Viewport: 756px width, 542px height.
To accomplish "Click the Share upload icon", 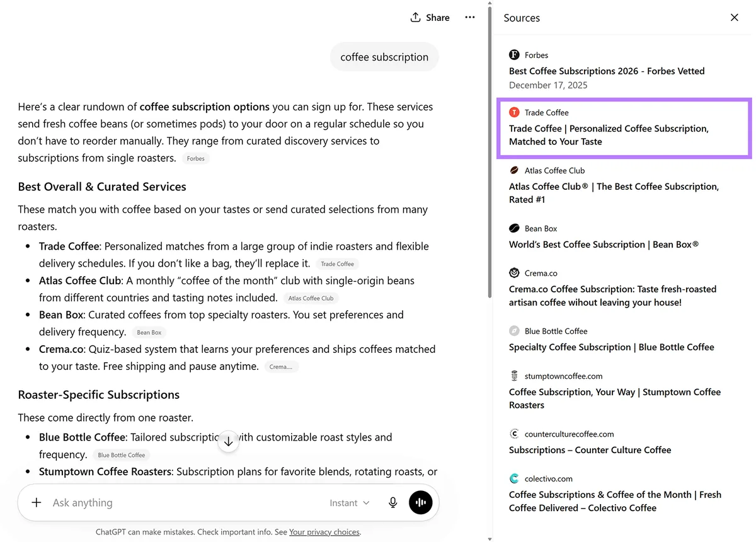I will click(x=415, y=18).
